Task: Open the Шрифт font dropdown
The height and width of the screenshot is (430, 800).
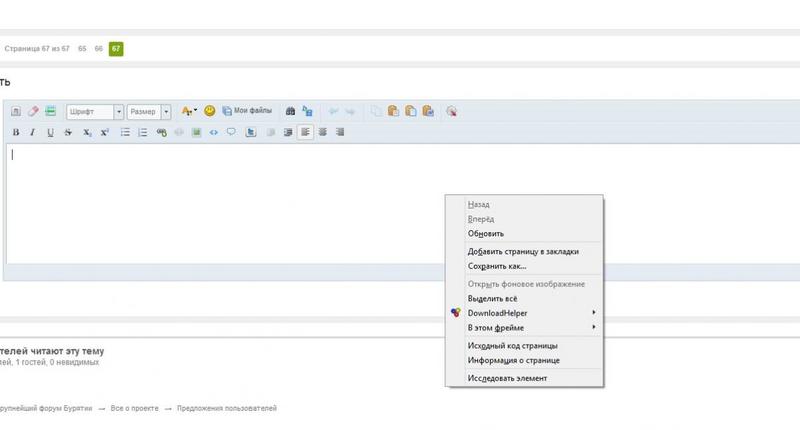Action: click(95, 112)
